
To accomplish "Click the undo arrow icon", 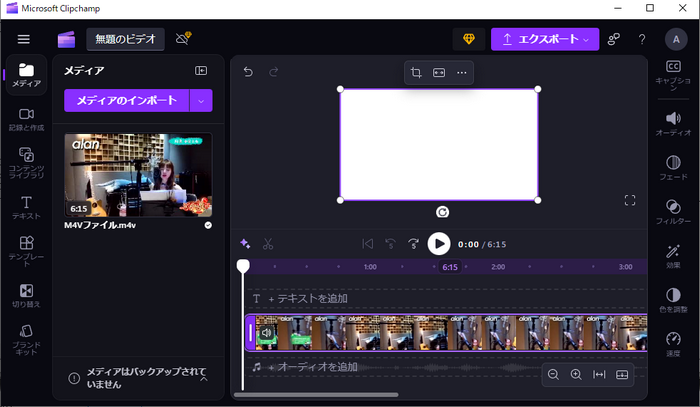I will click(x=248, y=72).
